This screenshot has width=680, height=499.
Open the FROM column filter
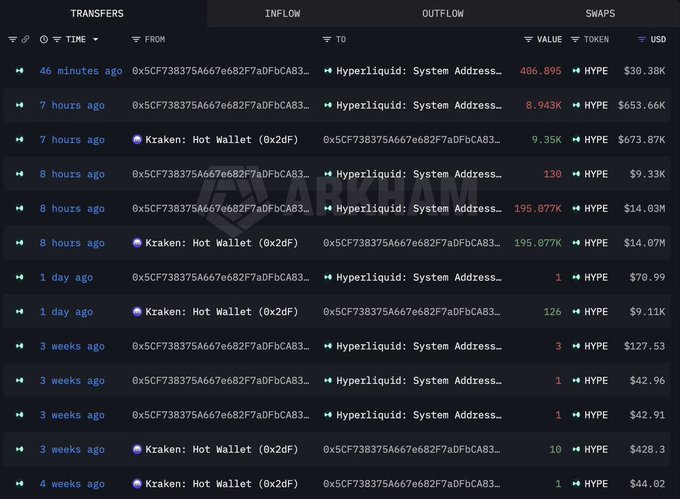click(136, 39)
